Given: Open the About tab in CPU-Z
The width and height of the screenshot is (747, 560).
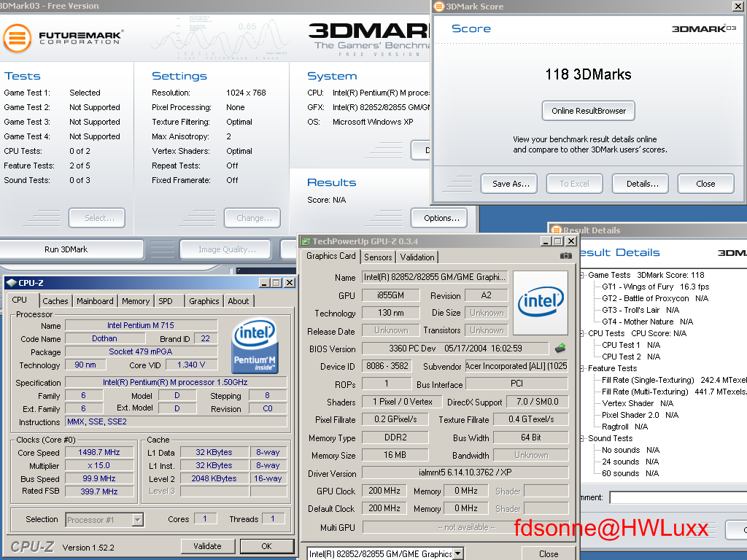Looking at the screenshot, I should (x=239, y=301).
